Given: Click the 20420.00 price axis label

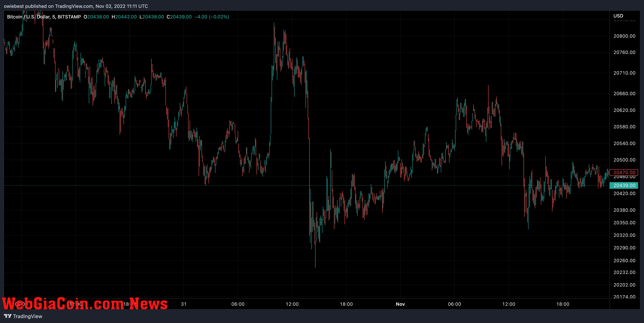Looking at the screenshot, I should coord(624,193).
